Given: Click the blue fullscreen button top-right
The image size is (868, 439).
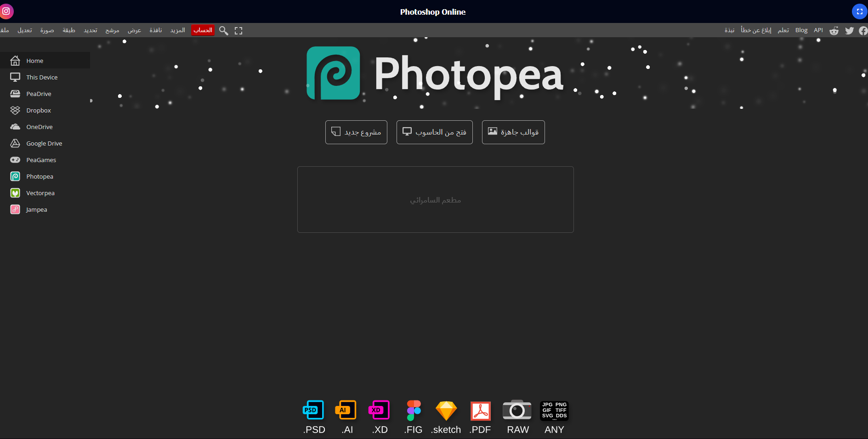Looking at the screenshot, I should click(x=859, y=11).
